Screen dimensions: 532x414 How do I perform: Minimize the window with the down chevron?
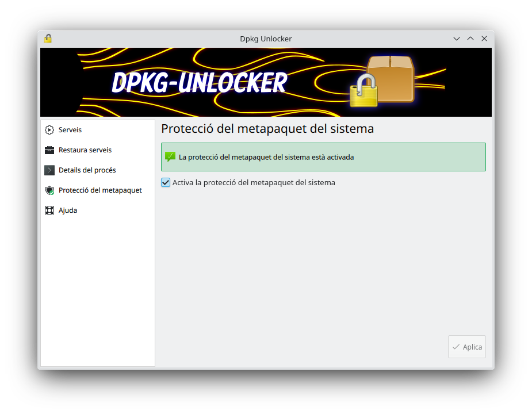pyautogui.click(x=457, y=39)
